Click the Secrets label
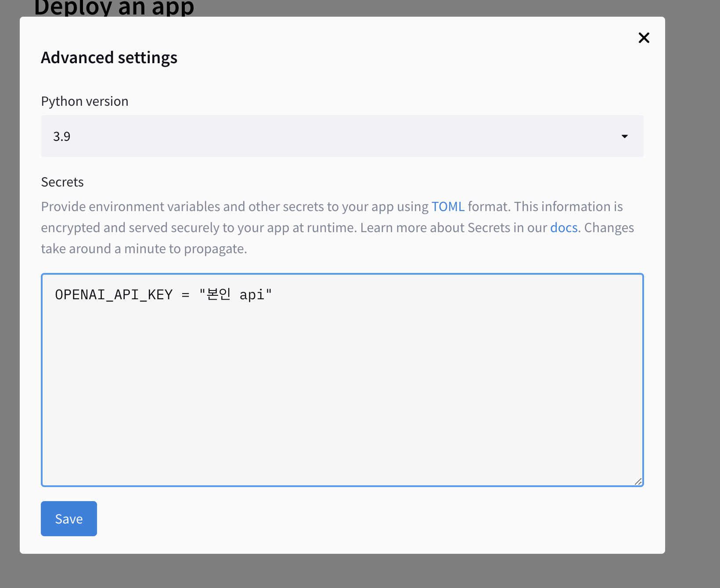The width and height of the screenshot is (720, 588). (62, 182)
